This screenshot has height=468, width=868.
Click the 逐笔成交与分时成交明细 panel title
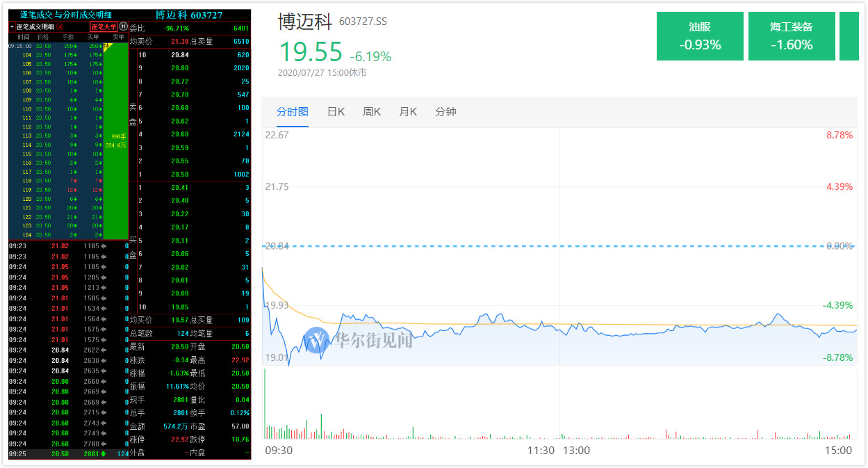click(x=65, y=15)
